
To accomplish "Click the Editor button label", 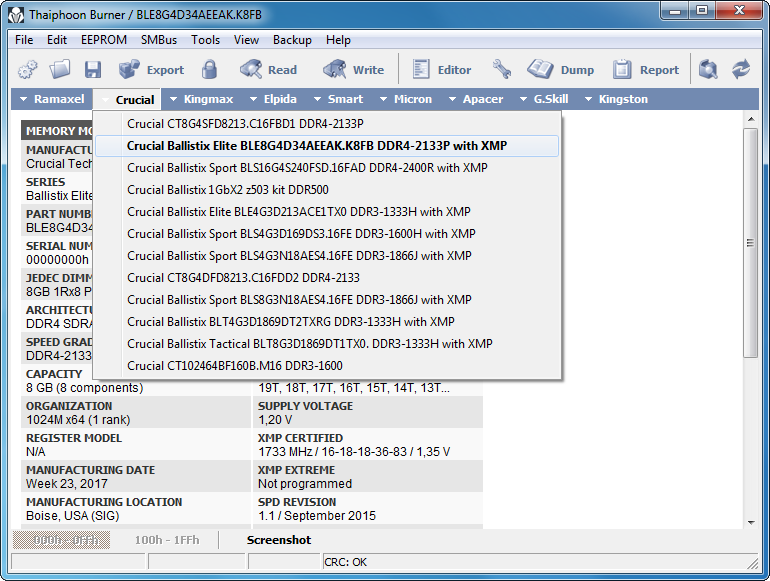I will (454, 70).
